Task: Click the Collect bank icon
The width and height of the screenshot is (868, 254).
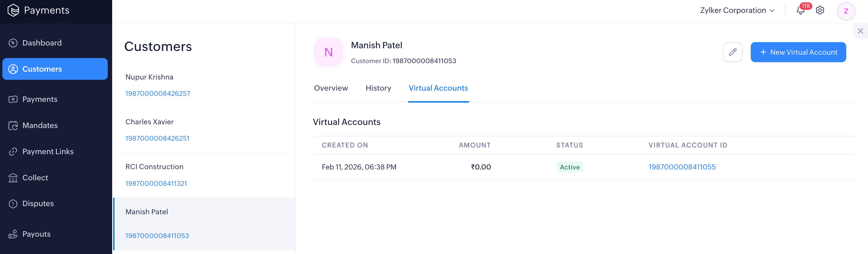Action: coord(13,178)
